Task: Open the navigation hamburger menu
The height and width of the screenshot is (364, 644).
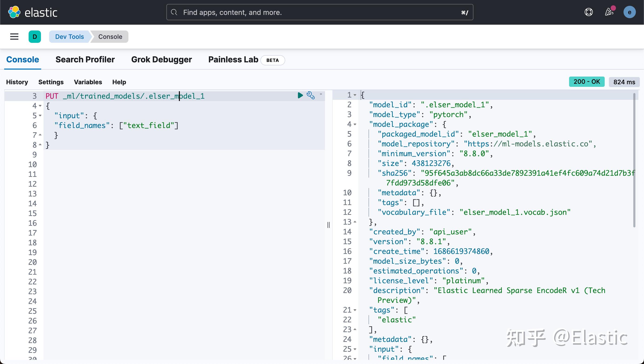Action: (x=14, y=37)
